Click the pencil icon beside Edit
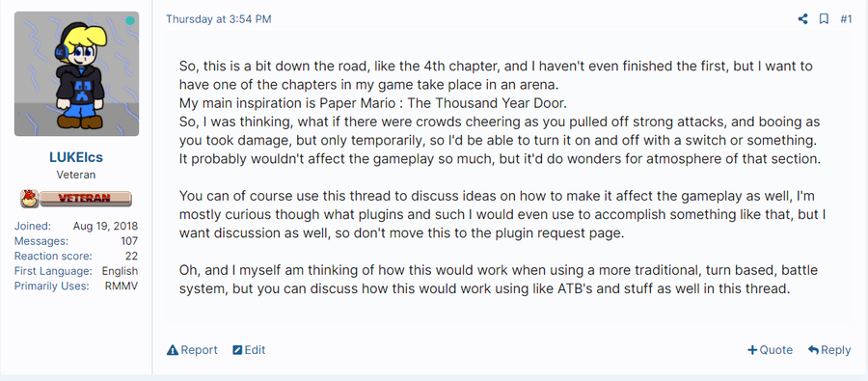 tap(237, 350)
